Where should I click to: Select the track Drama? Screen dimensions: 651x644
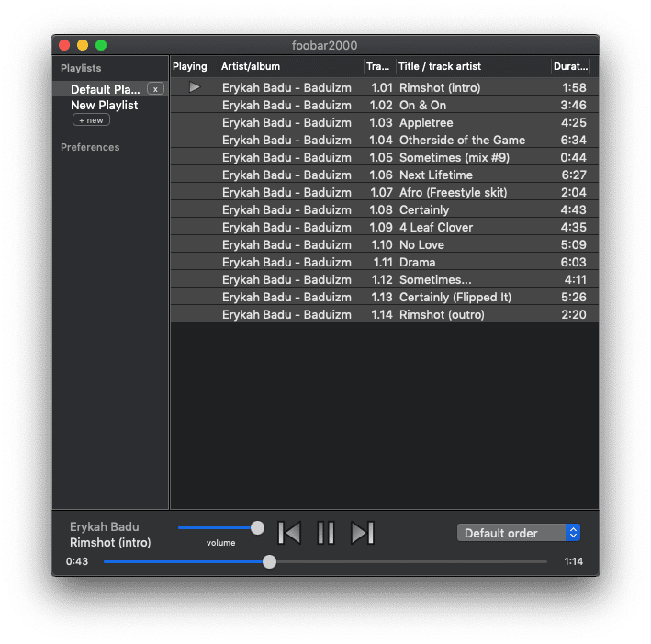click(385, 262)
